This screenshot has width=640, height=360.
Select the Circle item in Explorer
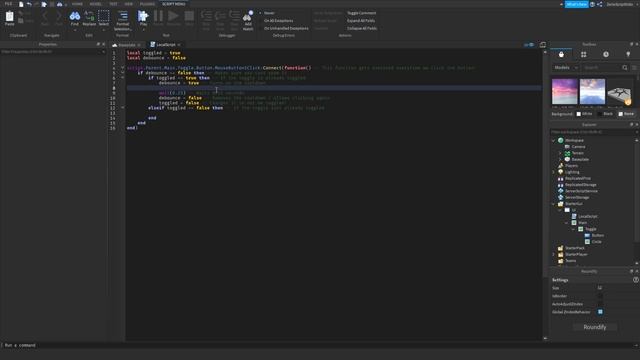(x=596, y=242)
